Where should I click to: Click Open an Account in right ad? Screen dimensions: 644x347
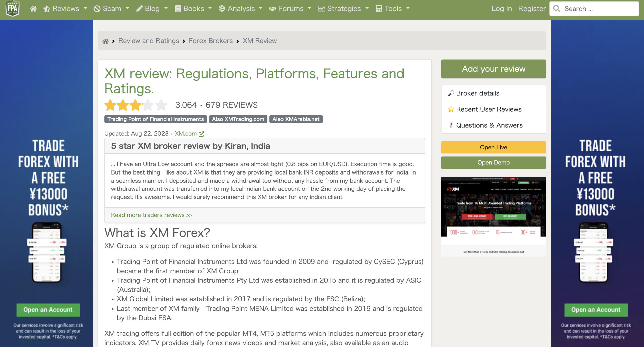pos(596,310)
